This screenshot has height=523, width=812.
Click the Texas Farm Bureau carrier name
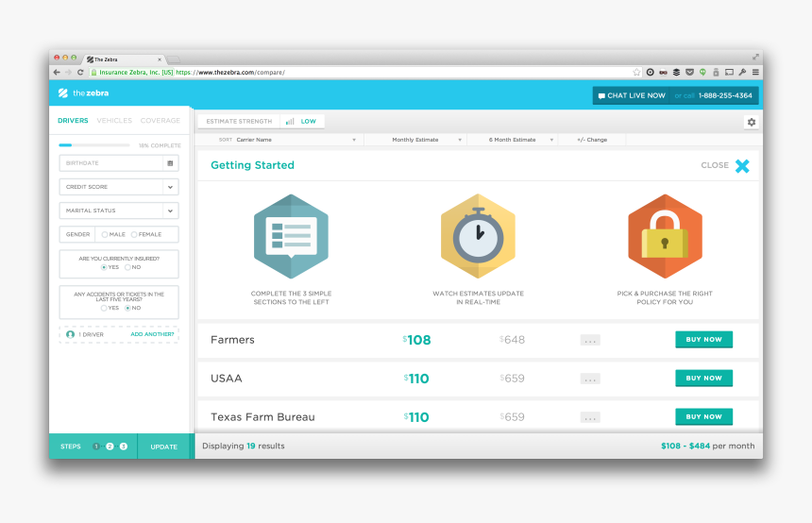[x=262, y=417]
